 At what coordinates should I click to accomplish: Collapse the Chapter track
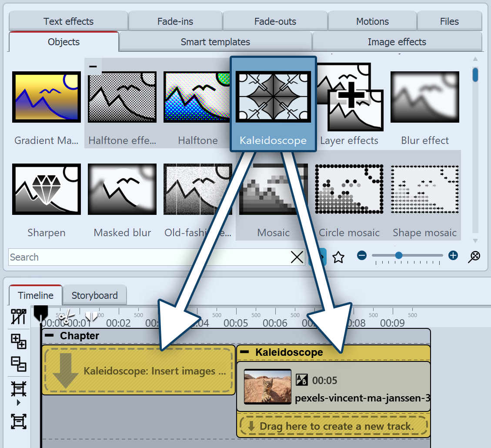tap(50, 336)
